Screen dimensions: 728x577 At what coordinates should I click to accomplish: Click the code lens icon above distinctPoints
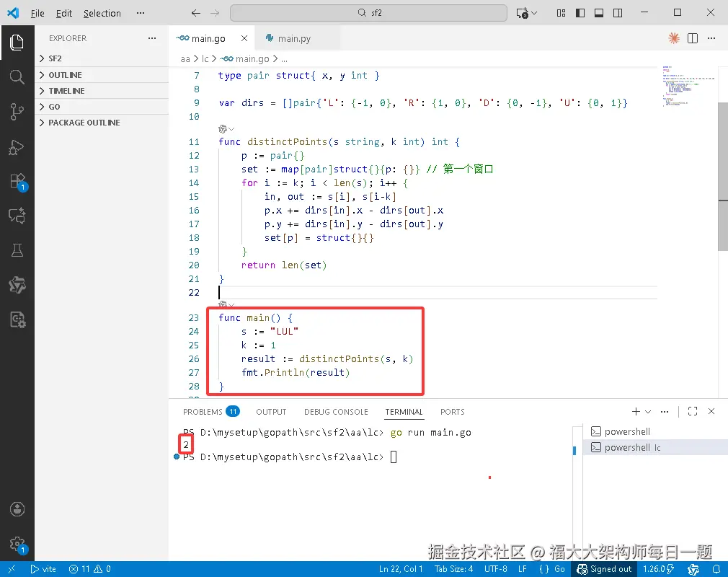coord(223,128)
